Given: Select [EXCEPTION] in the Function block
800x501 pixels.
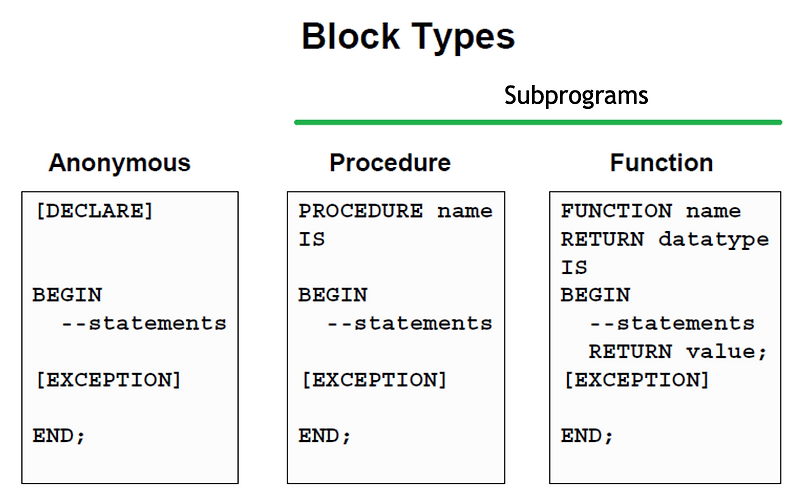Looking at the screenshot, I should (637, 380).
